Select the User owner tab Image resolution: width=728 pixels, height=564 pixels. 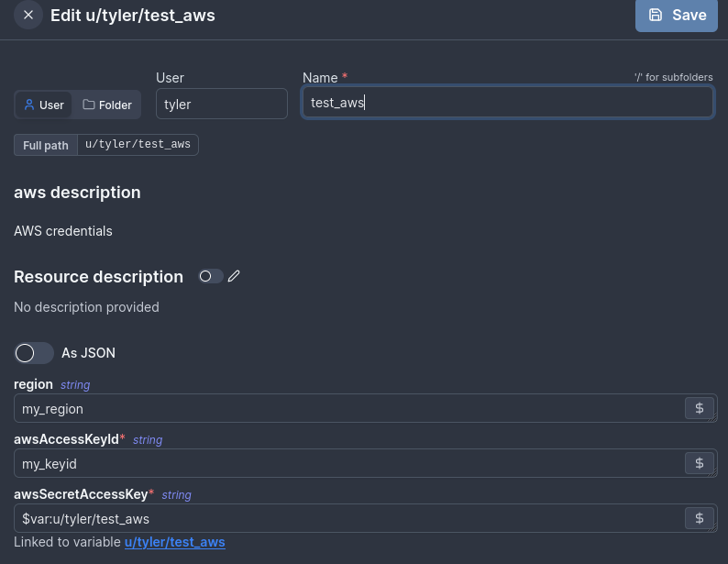(x=44, y=105)
